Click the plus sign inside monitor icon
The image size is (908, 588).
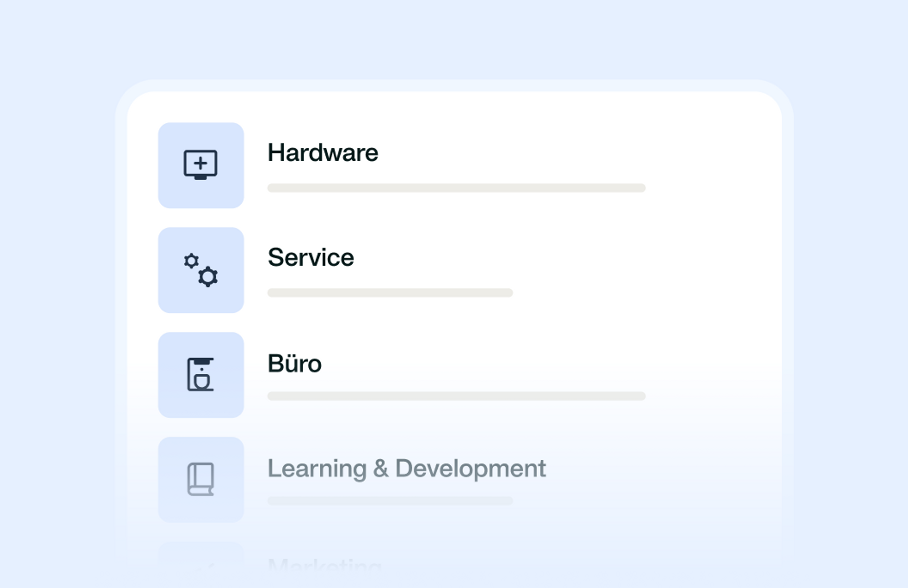(x=201, y=163)
